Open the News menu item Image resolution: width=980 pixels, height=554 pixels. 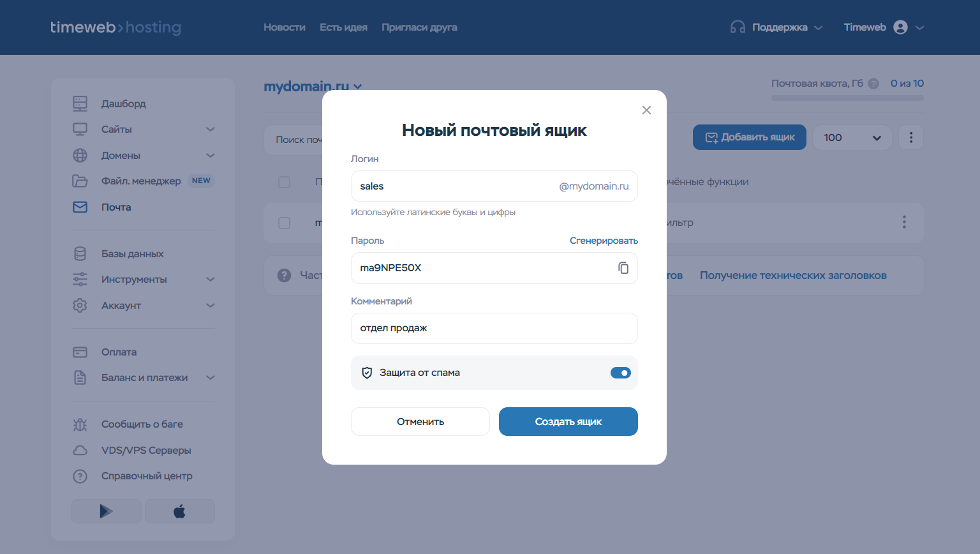[284, 27]
